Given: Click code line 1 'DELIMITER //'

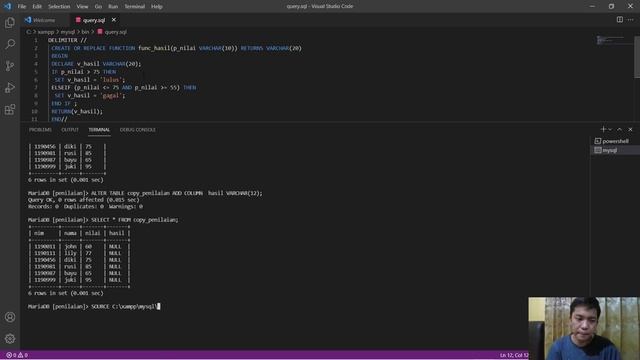Looking at the screenshot, I should 67,40.
